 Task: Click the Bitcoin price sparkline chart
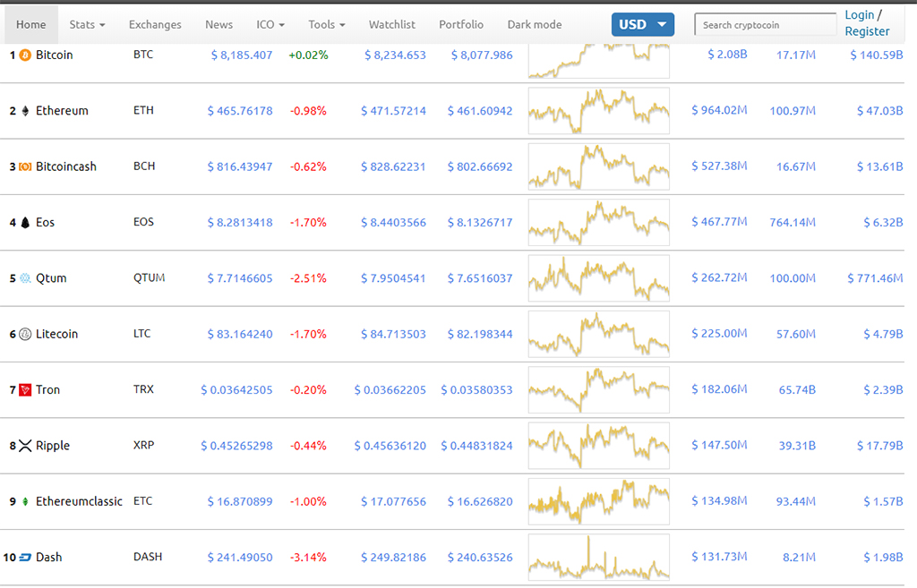point(599,61)
